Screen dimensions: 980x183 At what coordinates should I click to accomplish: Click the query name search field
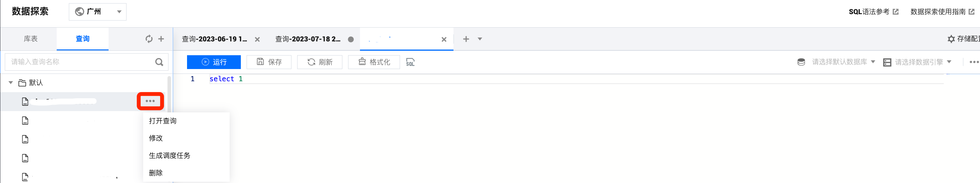click(x=80, y=62)
